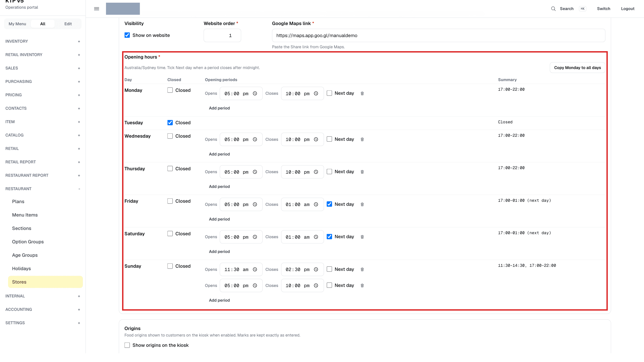Image resolution: width=644 pixels, height=362 pixels.
Task: Open clock picker for Saturday opens time
Action: click(255, 237)
